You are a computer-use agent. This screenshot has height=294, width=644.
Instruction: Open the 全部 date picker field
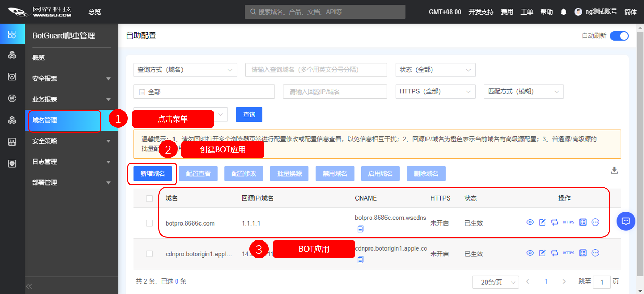[x=204, y=91]
